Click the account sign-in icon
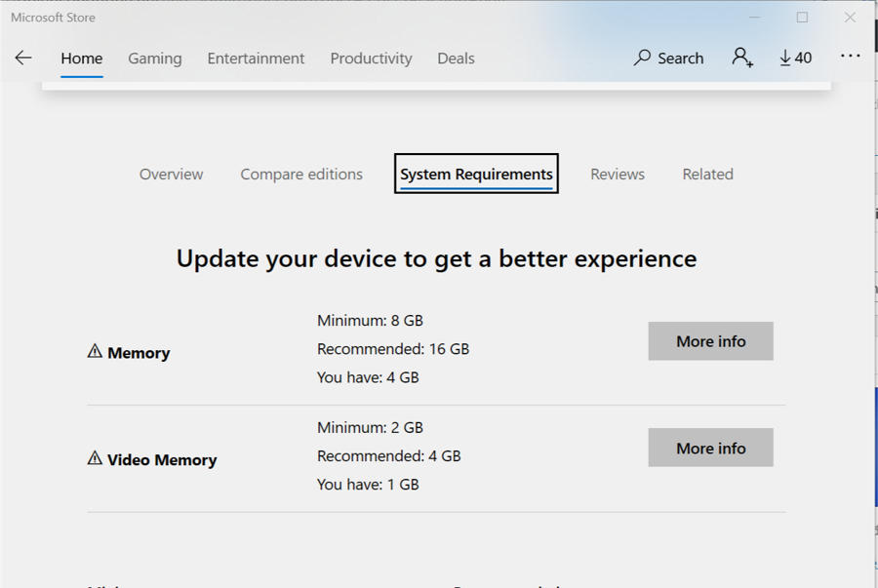Viewport: 878px width, 588px height. 742,59
